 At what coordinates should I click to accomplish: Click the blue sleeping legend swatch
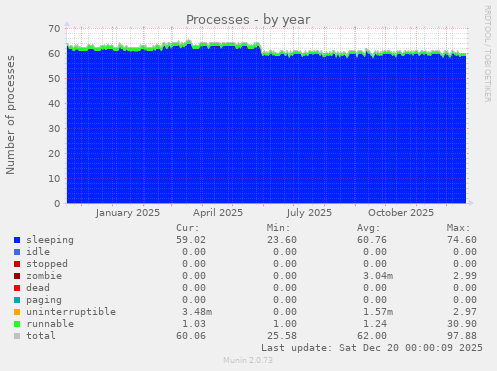tap(17, 240)
